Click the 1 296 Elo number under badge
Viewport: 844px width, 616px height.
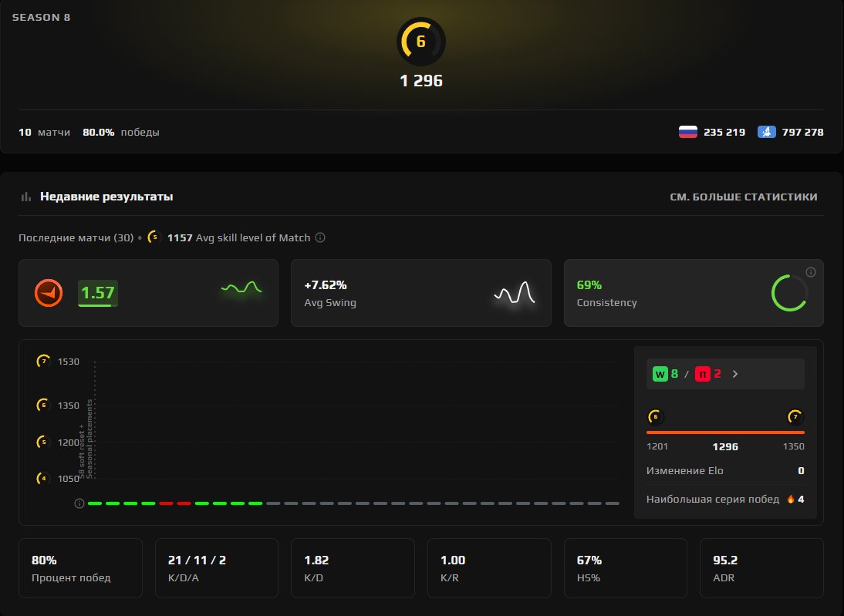pyautogui.click(x=421, y=81)
